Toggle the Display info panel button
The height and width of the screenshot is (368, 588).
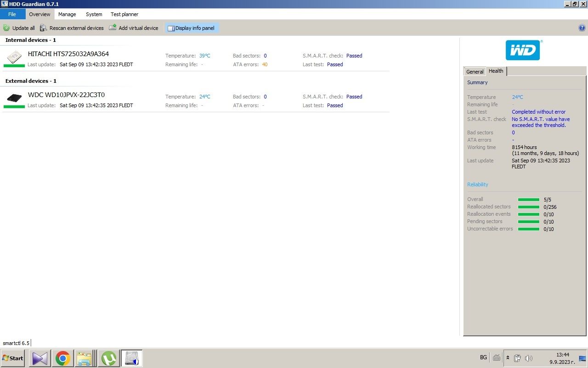pos(192,28)
